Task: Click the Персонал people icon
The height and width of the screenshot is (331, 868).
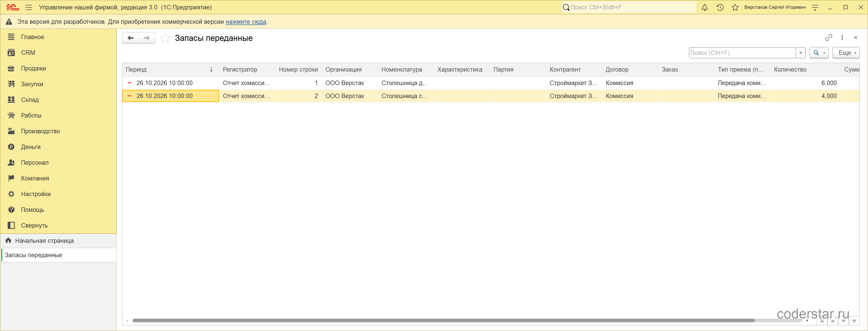Action: 11,162
